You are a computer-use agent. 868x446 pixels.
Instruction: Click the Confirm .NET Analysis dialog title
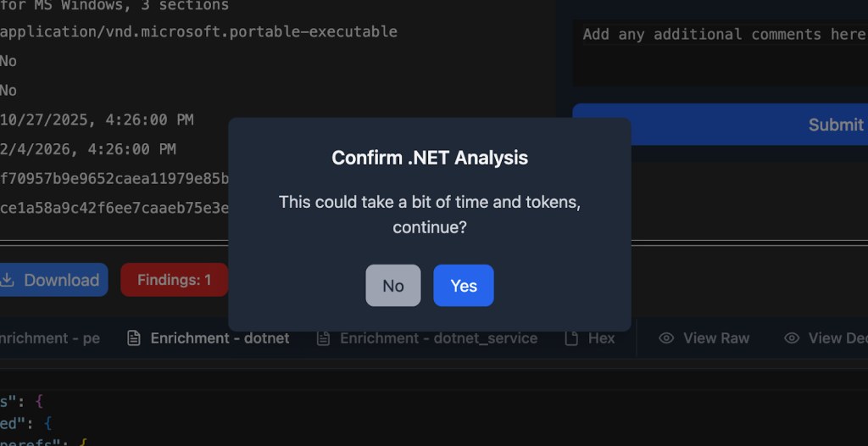(430, 158)
